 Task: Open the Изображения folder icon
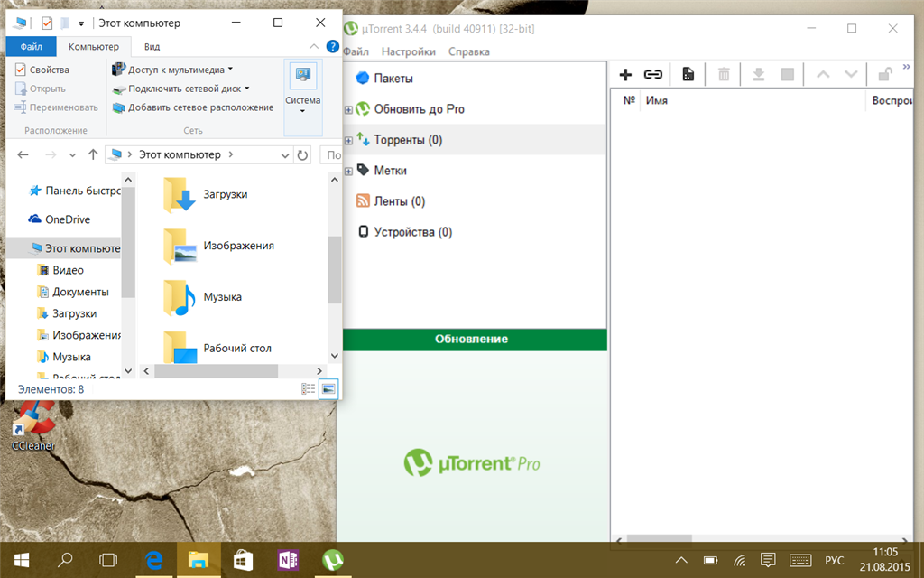click(180, 246)
